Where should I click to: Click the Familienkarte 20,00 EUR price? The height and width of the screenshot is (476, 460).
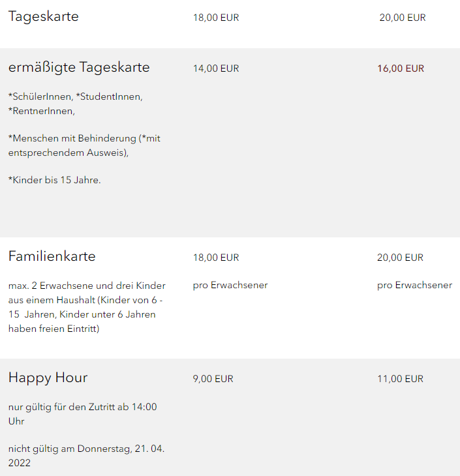[400, 258]
